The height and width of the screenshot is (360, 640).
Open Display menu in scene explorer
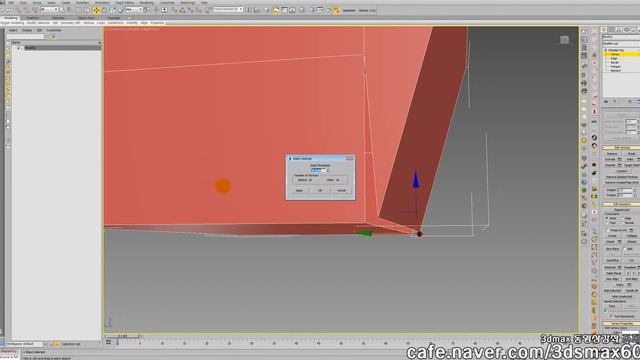click(x=27, y=30)
